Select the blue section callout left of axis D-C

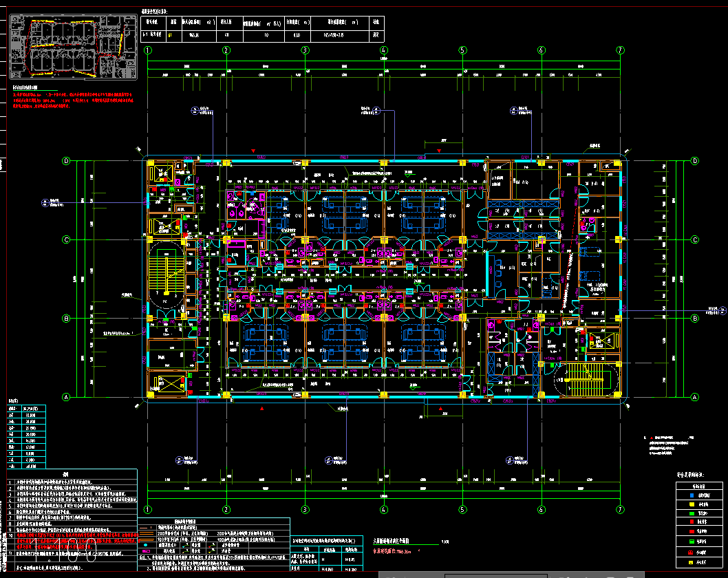pos(44,202)
